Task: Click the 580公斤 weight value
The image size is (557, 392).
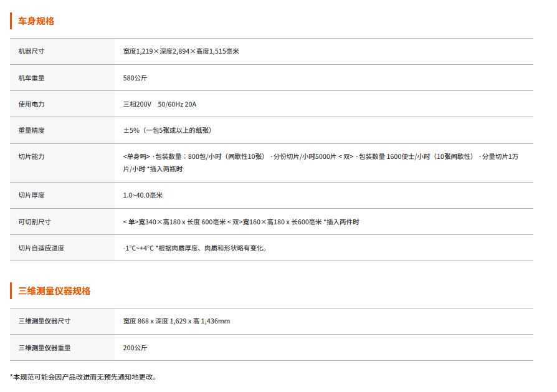Action: 135,78
